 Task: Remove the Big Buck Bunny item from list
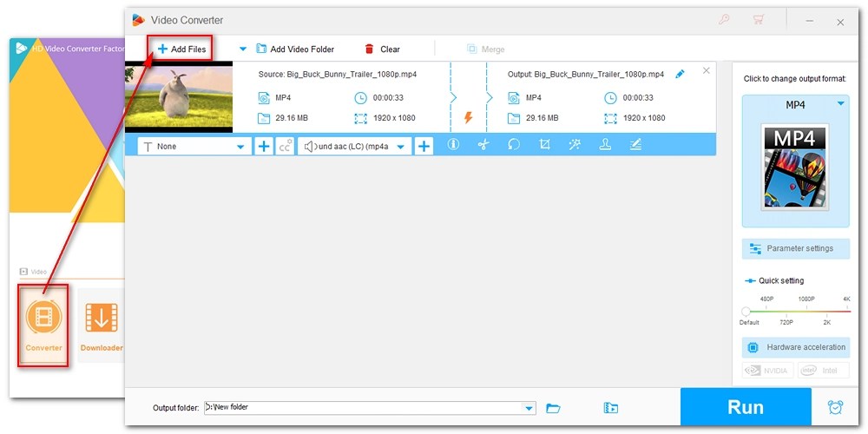point(706,70)
